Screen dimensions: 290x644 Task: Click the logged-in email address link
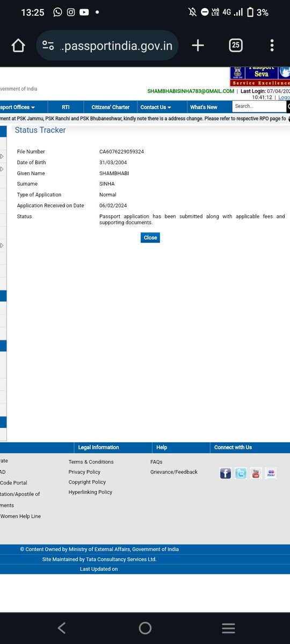191,91
